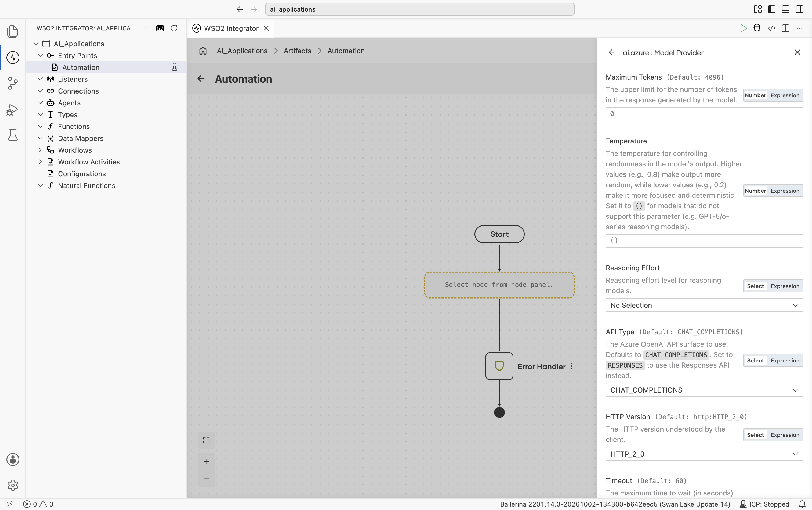This screenshot has height=510, width=812.
Task: Go back from the Model Provider panel
Action: 611,52
